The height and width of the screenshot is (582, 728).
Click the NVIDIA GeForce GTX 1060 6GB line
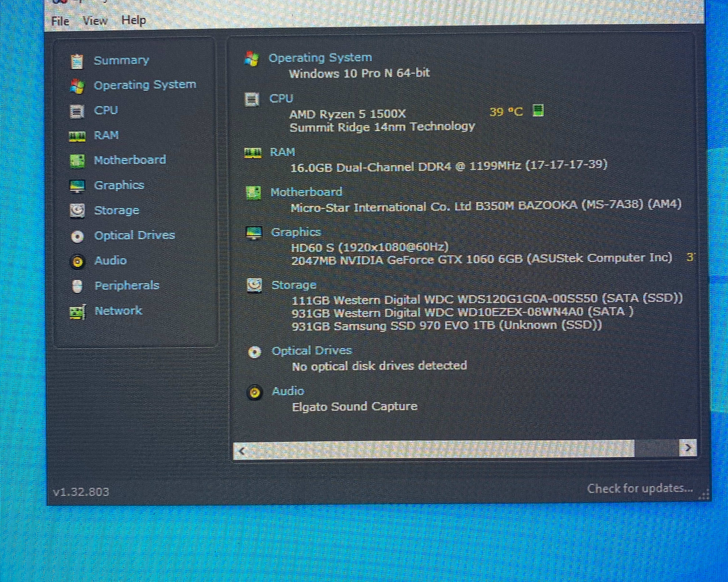482,259
